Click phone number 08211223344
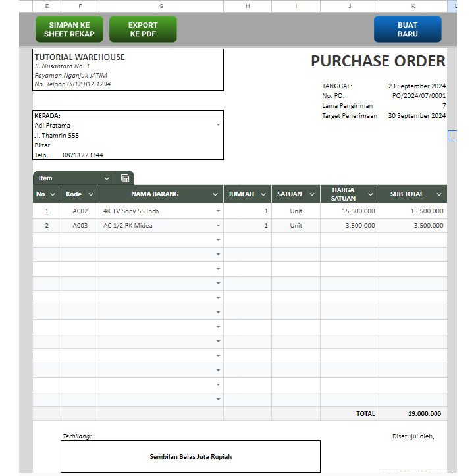The image size is (476, 476). point(83,155)
